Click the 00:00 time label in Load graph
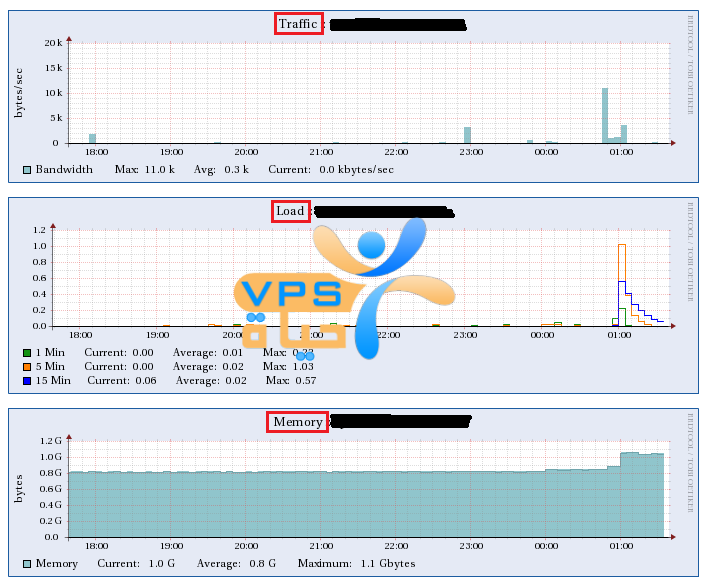The width and height of the screenshot is (710, 582). (542, 335)
